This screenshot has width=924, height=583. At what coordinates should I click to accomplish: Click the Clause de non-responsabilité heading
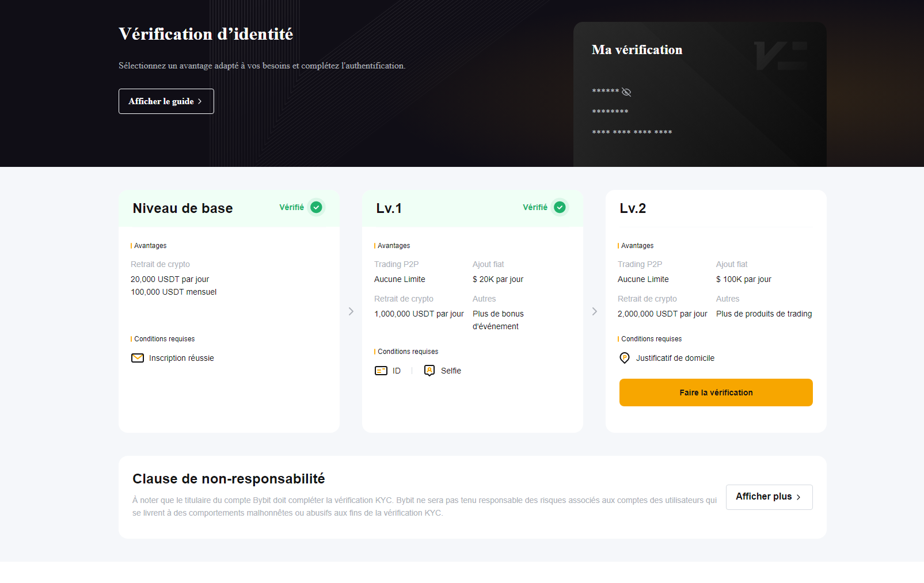[229, 479]
